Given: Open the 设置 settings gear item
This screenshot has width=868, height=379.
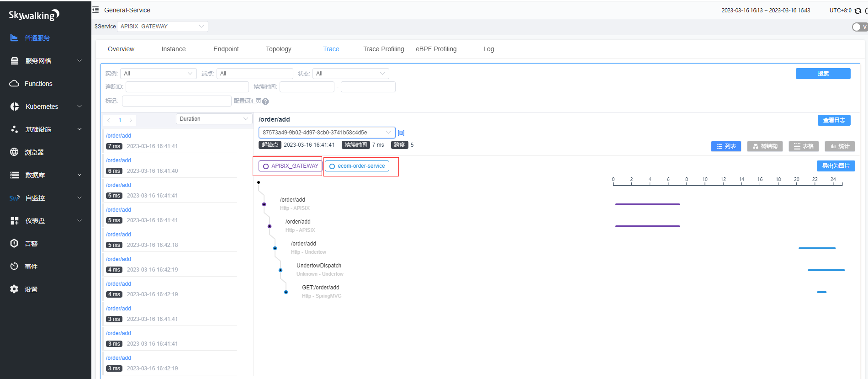Looking at the screenshot, I should [31, 289].
